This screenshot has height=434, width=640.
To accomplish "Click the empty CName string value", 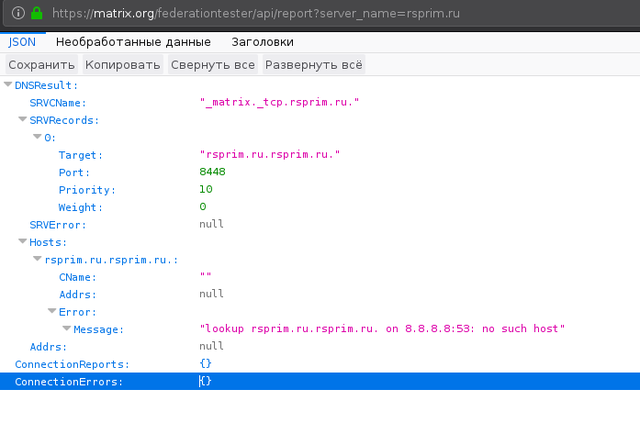I will click(x=205, y=275).
